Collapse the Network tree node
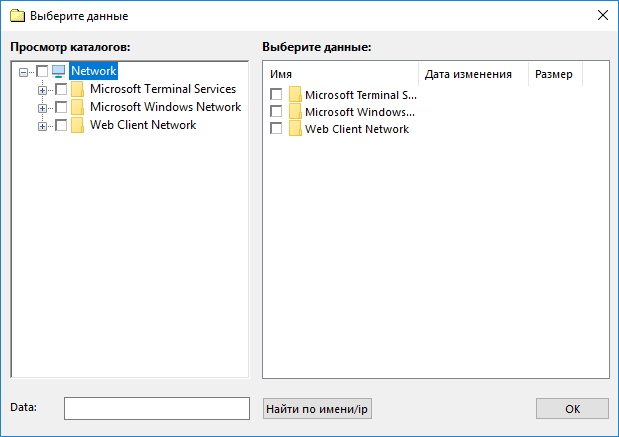 tap(23, 72)
